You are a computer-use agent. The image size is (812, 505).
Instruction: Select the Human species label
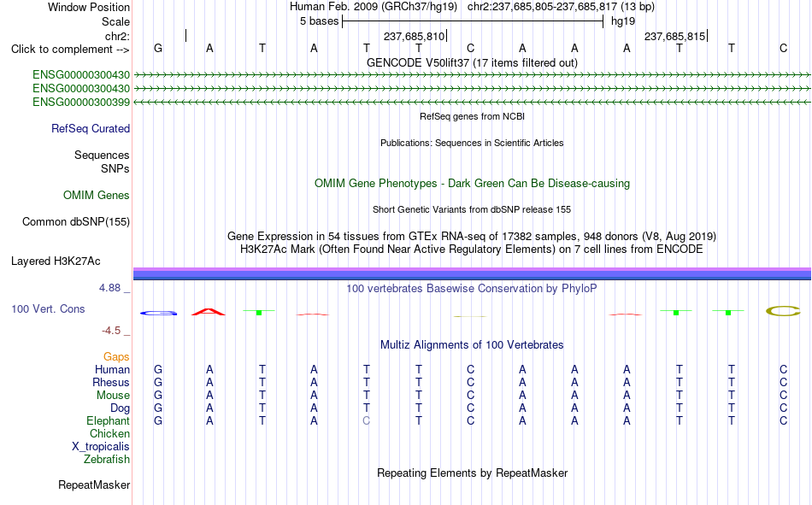coord(112,369)
